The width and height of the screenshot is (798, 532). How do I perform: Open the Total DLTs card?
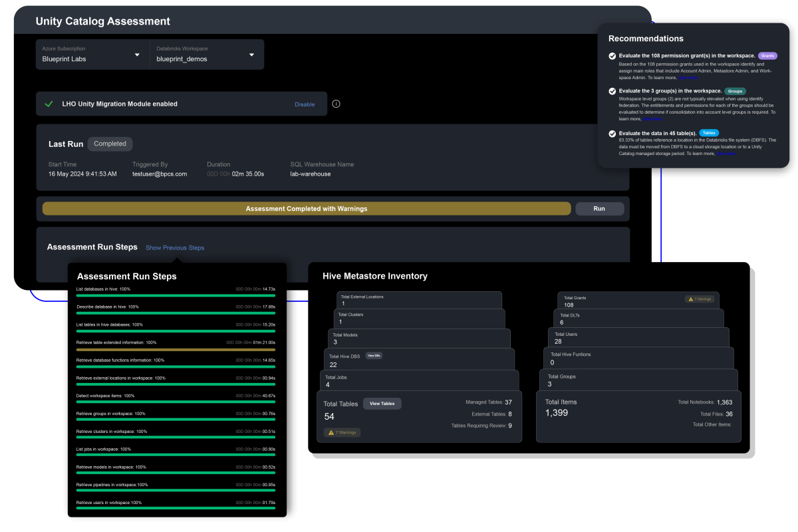point(640,319)
